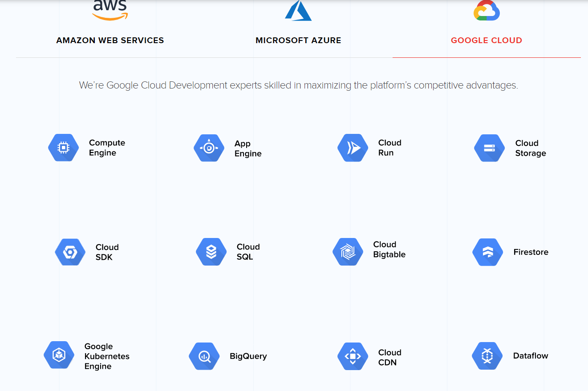The width and height of the screenshot is (588, 391).
Task: Select the Google Cloud tab label
Action: (x=486, y=40)
